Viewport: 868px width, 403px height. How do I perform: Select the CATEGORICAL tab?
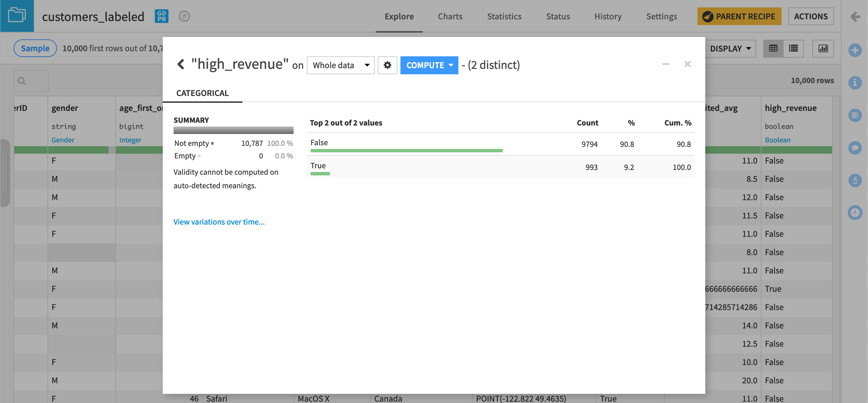[x=202, y=93]
